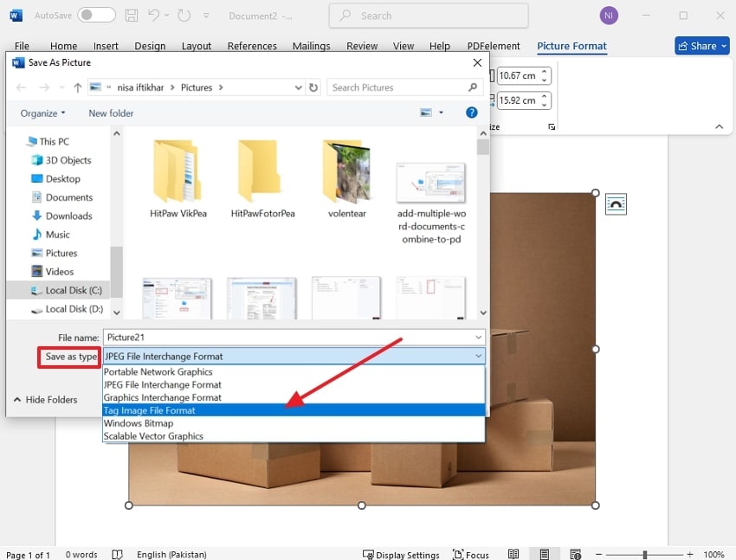Open the NI account avatar

pyautogui.click(x=609, y=16)
